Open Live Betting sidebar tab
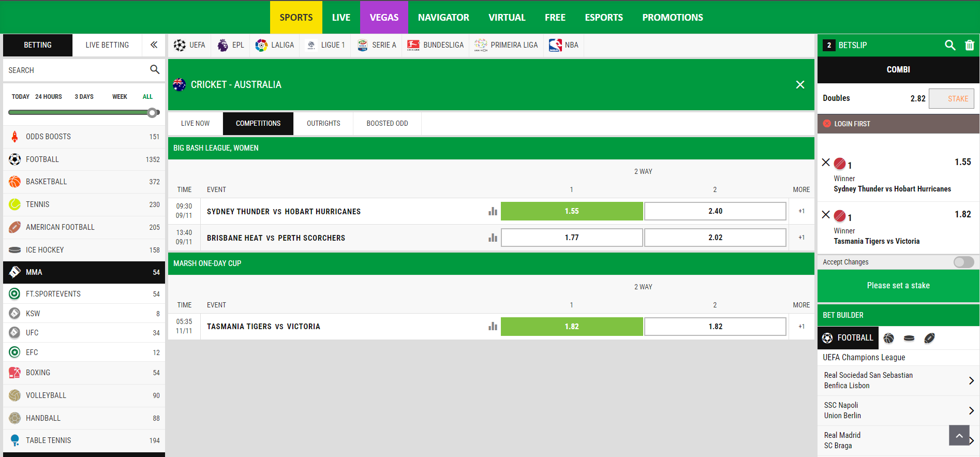980x457 pixels. [x=107, y=45]
